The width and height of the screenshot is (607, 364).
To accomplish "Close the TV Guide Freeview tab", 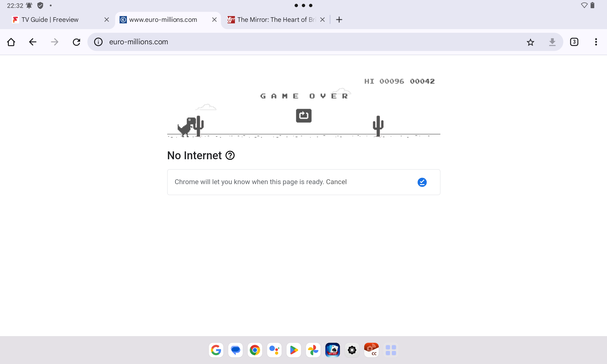I will 107,20.
